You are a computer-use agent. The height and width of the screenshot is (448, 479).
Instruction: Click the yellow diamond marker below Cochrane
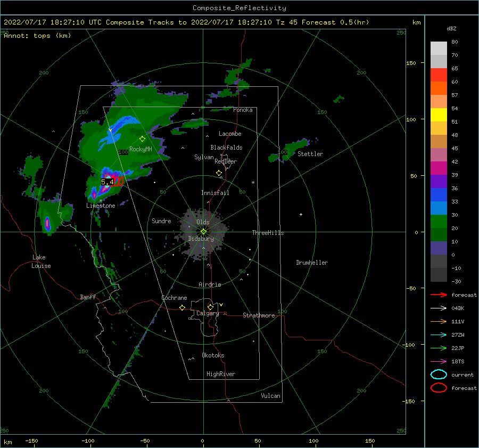pyautogui.click(x=183, y=307)
